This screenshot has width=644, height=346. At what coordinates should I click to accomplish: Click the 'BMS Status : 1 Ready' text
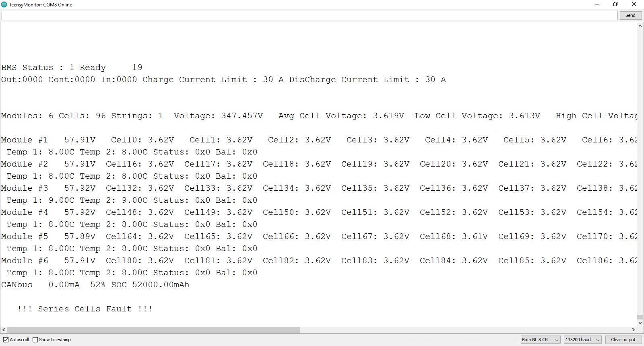point(54,68)
